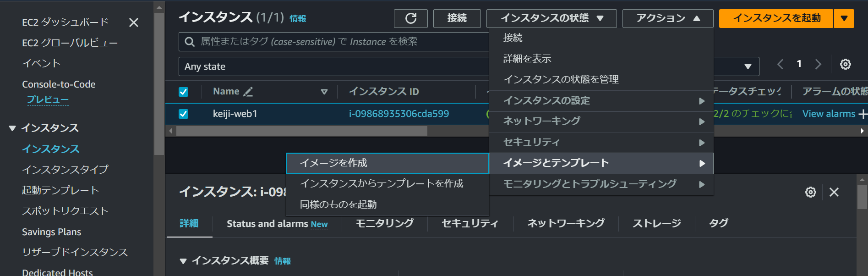Open イベント in sidebar
This screenshot has height=276, width=868.
coord(41,64)
